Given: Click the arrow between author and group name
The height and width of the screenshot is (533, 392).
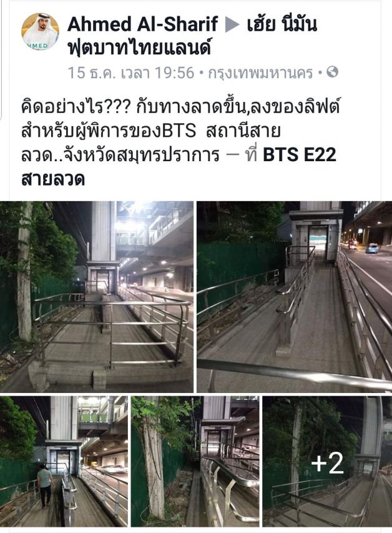Looking at the screenshot, I should (232, 25).
